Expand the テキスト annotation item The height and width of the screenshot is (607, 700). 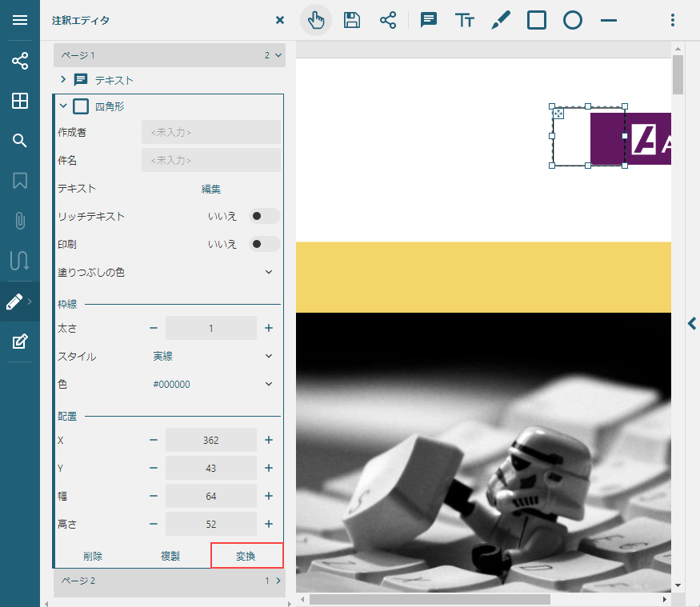click(x=63, y=79)
